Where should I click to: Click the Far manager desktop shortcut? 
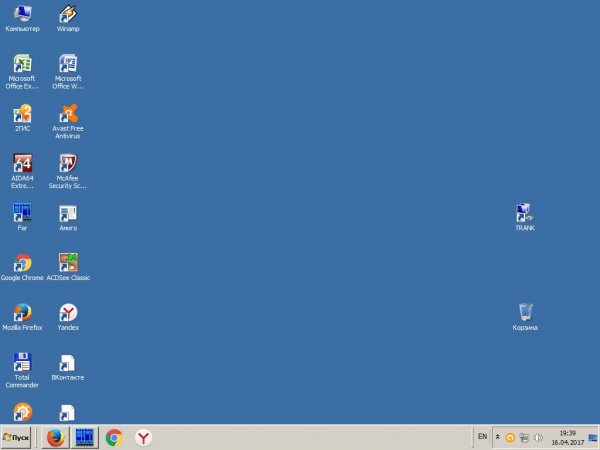pyautogui.click(x=22, y=213)
